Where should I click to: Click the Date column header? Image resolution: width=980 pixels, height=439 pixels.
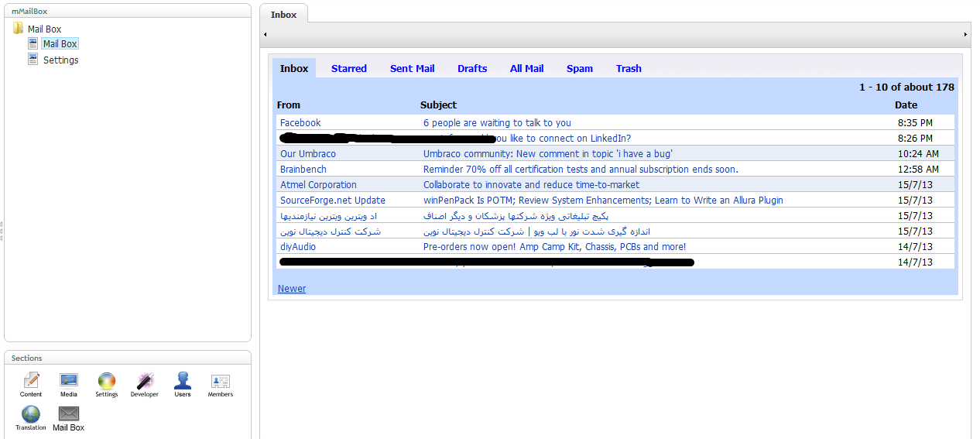[x=906, y=105]
